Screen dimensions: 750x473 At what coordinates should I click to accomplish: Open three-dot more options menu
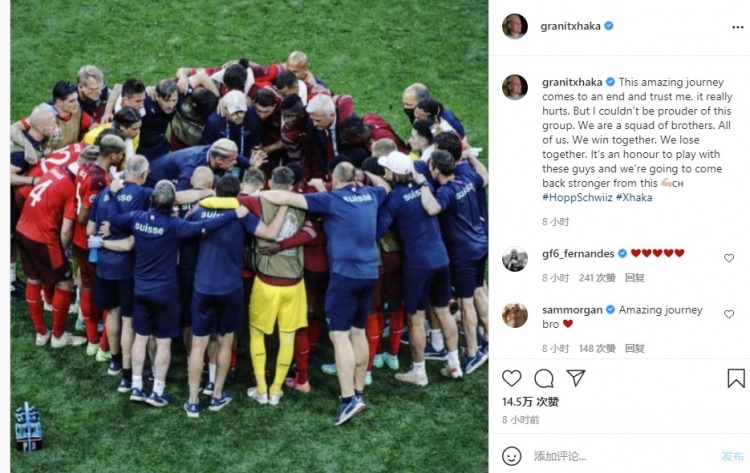tap(738, 27)
